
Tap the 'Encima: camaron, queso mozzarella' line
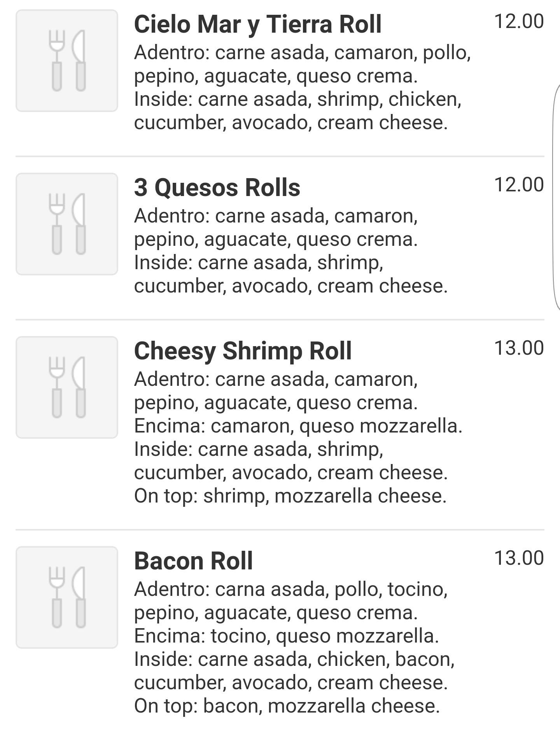298,426
